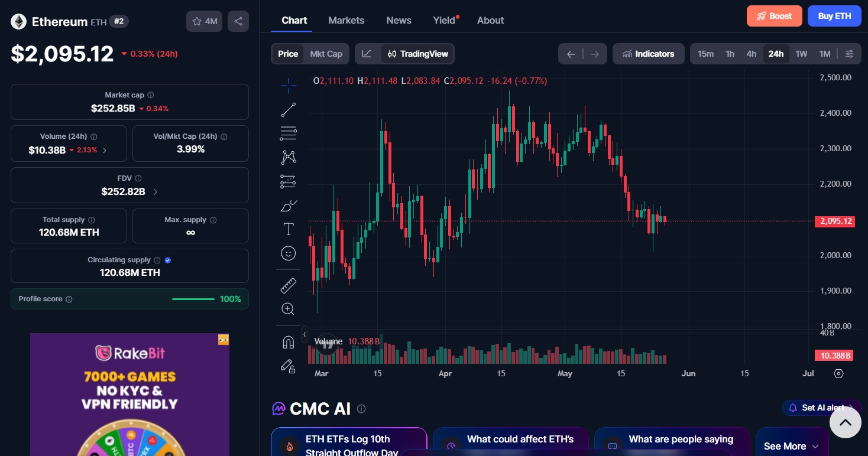Select the brush drawing tool

tap(289, 206)
